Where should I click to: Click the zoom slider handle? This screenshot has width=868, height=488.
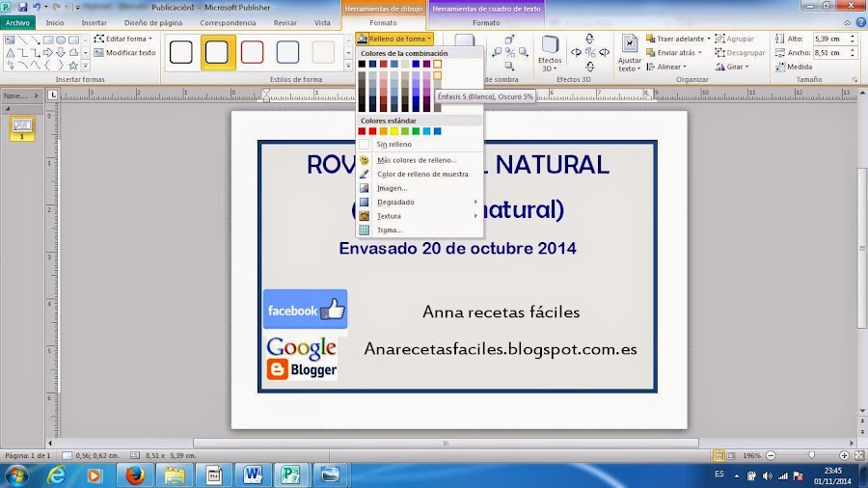click(x=811, y=455)
